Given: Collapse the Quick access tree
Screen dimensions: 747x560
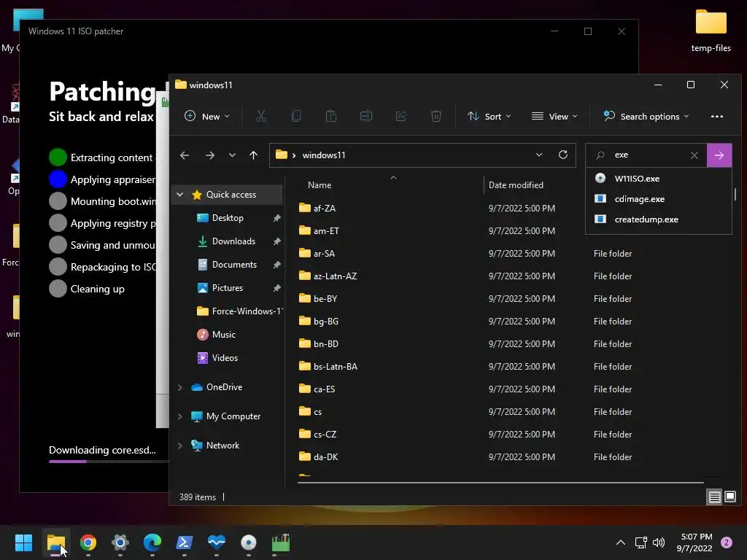Looking at the screenshot, I should coord(179,194).
